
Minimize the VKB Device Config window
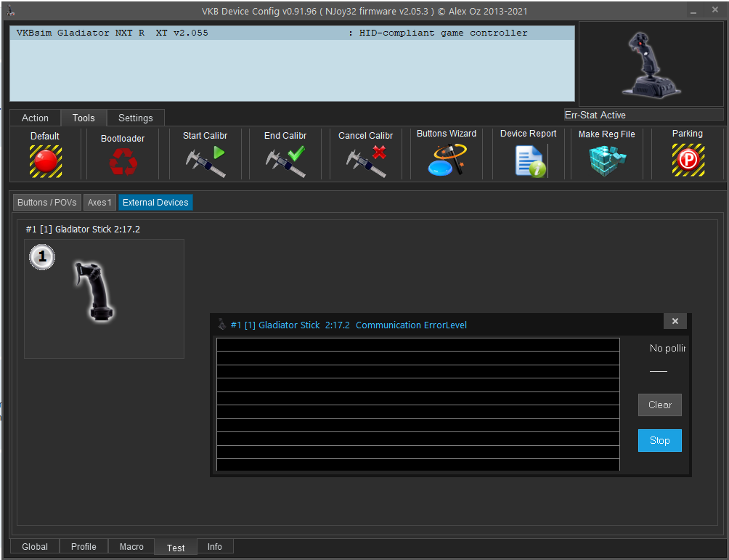tap(693, 11)
